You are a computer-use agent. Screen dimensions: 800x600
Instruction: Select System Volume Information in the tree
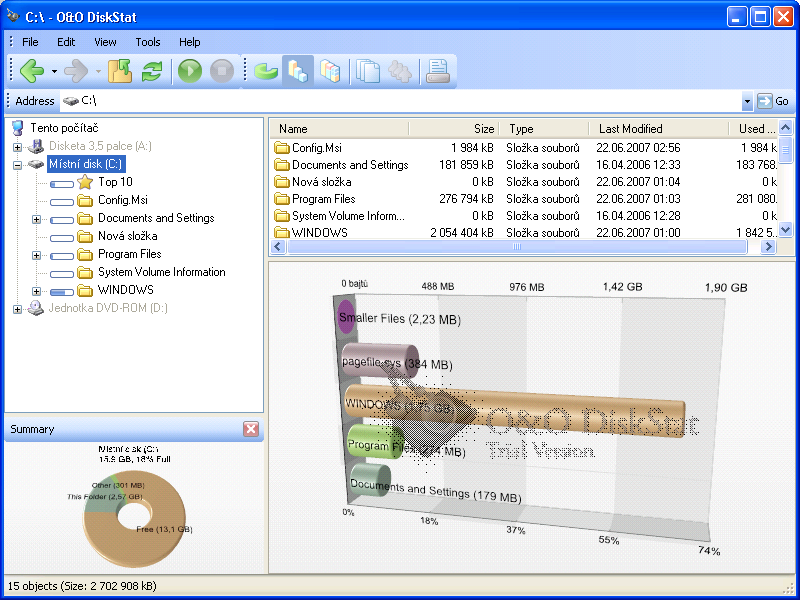162,272
